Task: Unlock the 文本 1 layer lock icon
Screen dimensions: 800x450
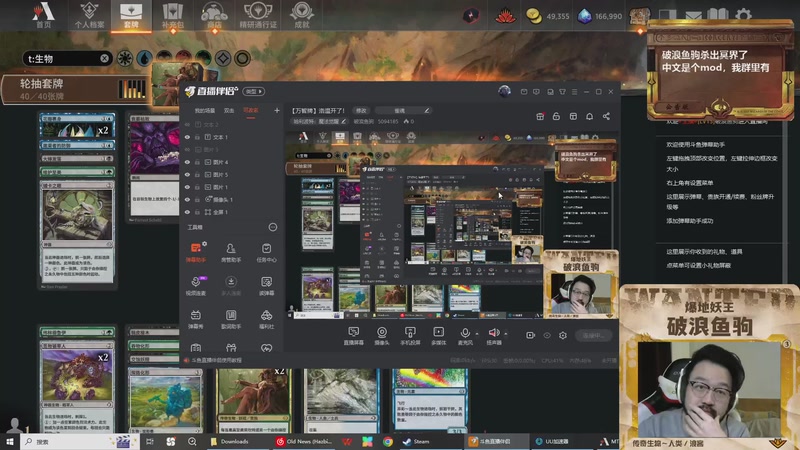Action: pos(197,137)
